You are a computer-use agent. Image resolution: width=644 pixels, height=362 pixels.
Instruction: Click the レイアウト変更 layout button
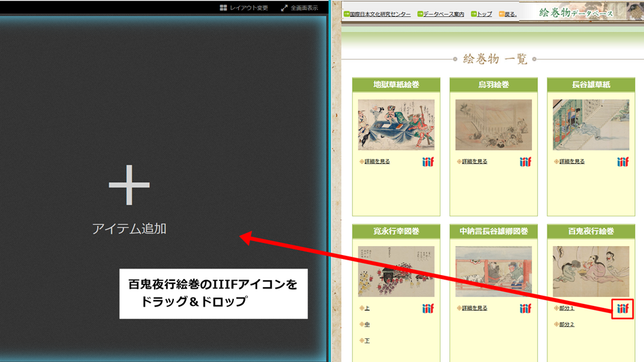click(x=244, y=8)
